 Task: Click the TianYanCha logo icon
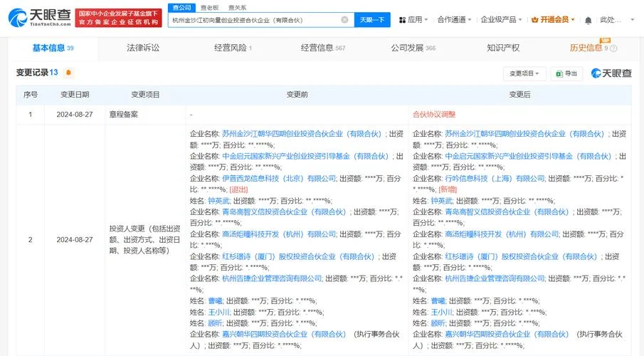coord(18,18)
